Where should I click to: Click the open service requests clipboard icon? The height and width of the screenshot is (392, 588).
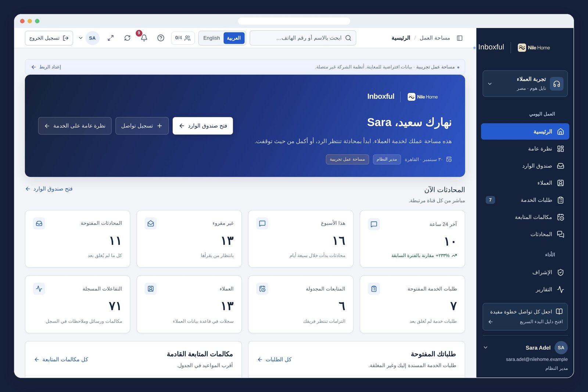[x=374, y=289]
